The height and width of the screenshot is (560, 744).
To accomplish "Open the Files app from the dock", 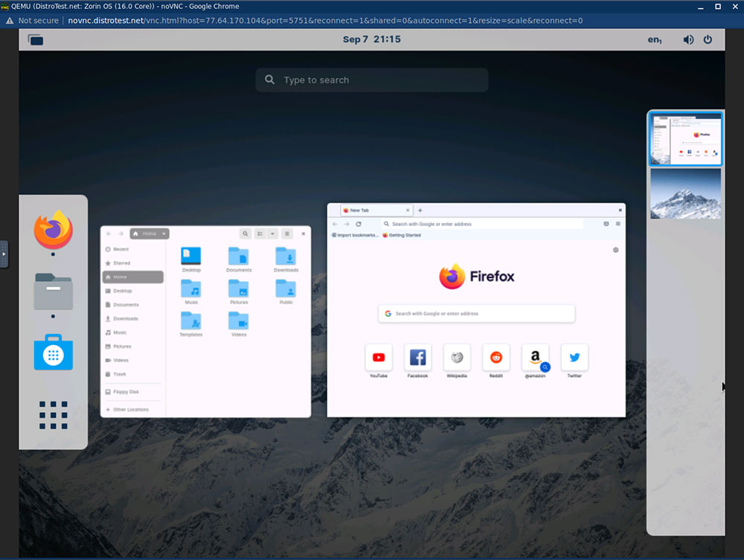I will [52, 290].
